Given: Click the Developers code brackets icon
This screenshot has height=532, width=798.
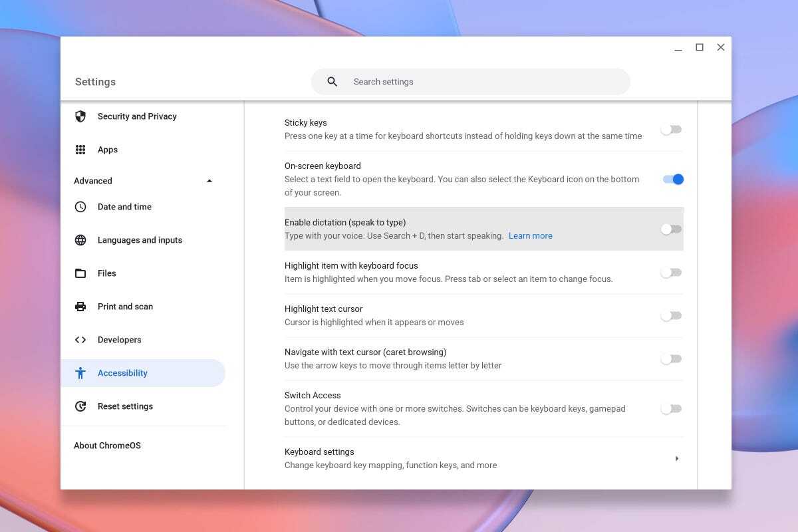Looking at the screenshot, I should coord(80,340).
